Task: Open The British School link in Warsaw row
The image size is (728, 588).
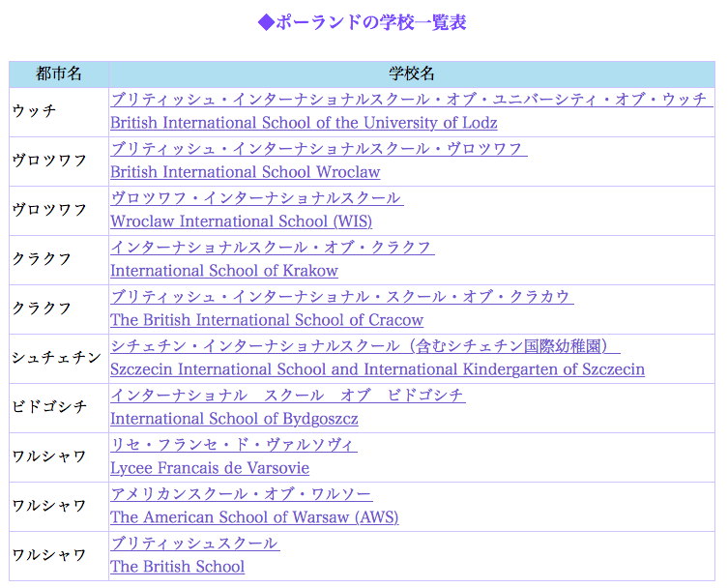Action: tap(177, 566)
